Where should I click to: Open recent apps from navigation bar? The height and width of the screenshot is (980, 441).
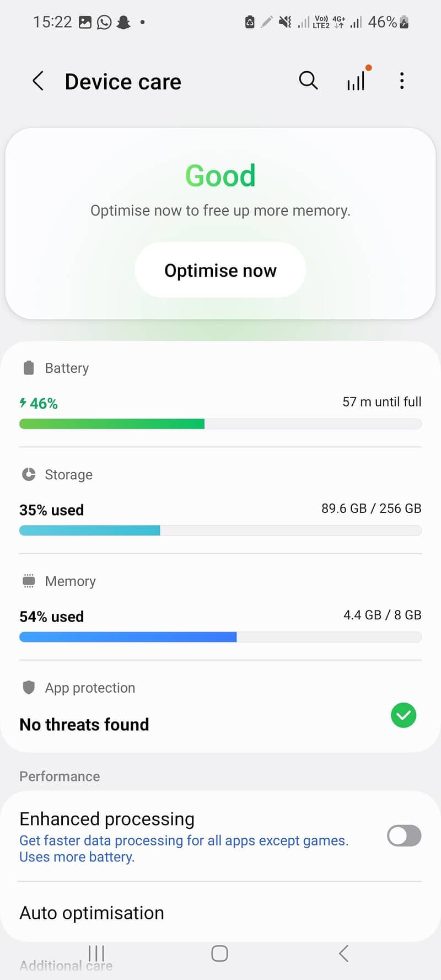(96, 953)
